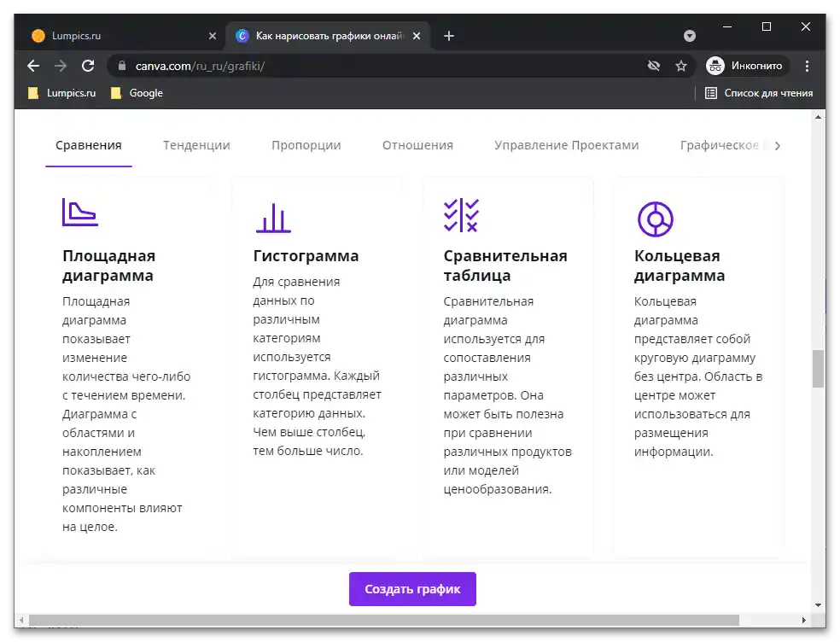Open the Incognito profile indicator
Image resolution: width=840 pixels, height=642 pixels.
[x=746, y=66]
